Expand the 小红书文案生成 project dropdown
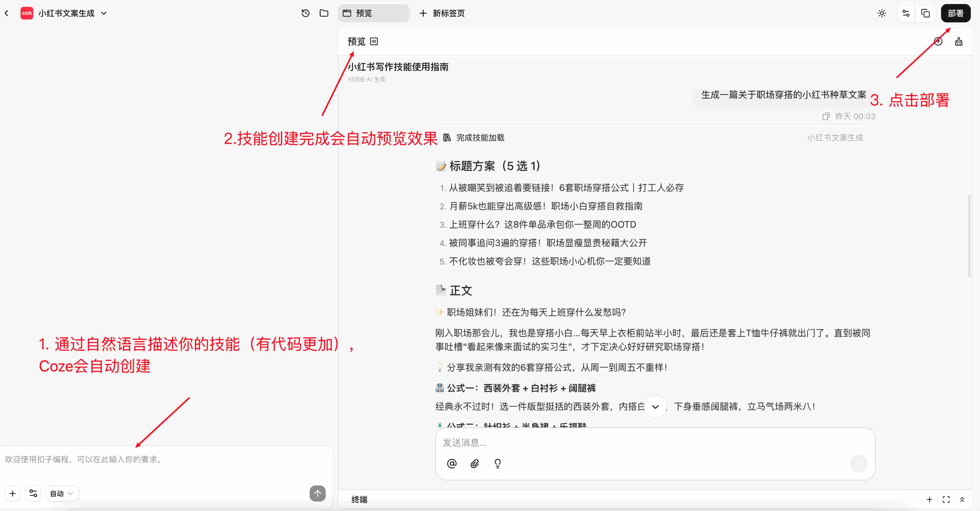The width and height of the screenshot is (980, 511). 104,13
